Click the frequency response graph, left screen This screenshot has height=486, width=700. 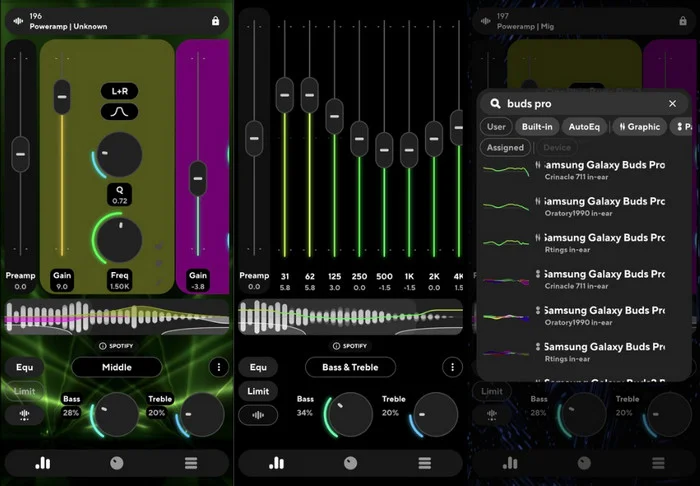(x=117, y=317)
